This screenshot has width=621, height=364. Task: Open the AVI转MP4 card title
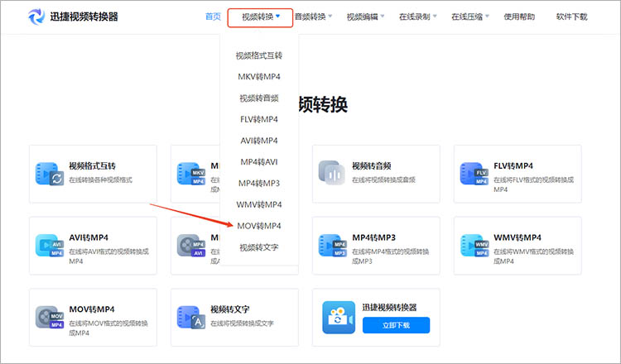point(89,237)
